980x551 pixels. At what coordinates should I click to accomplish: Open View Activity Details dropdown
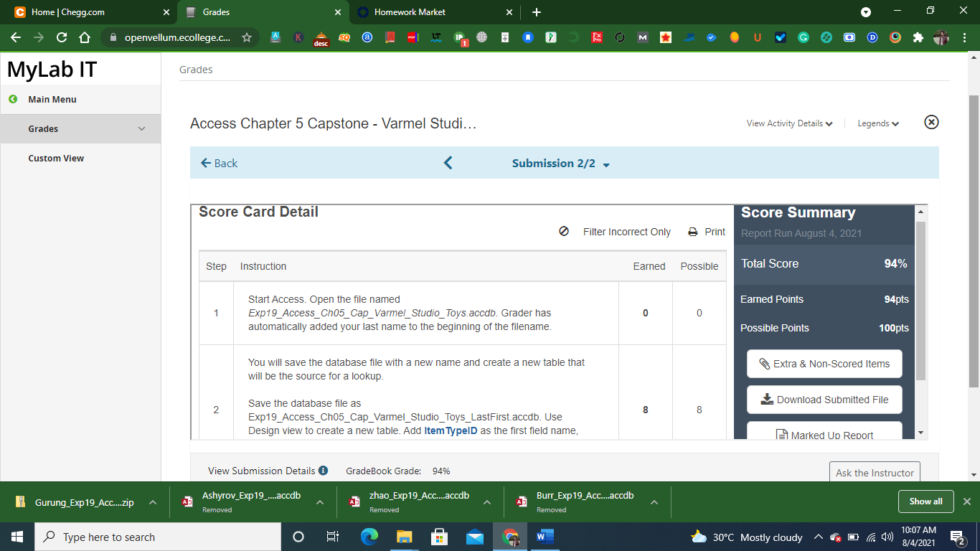[789, 123]
